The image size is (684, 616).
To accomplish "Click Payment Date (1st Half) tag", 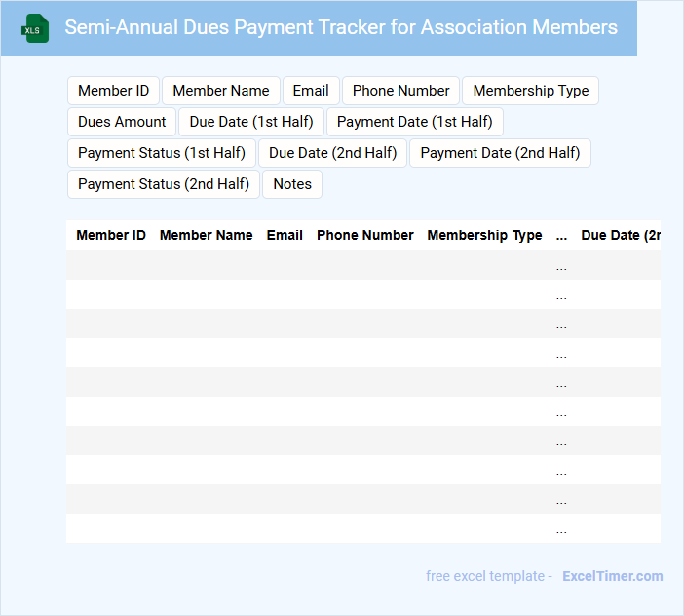I will (x=414, y=122).
